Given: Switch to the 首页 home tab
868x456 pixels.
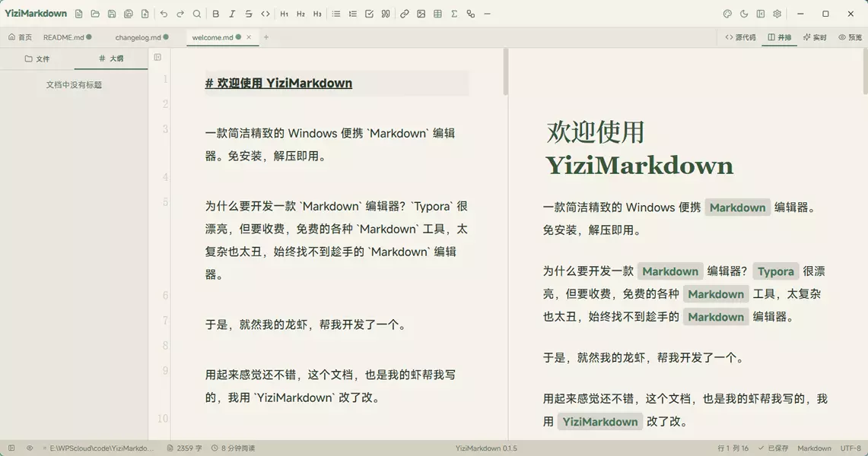Looking at the screenshot, I should coord(20,37).
